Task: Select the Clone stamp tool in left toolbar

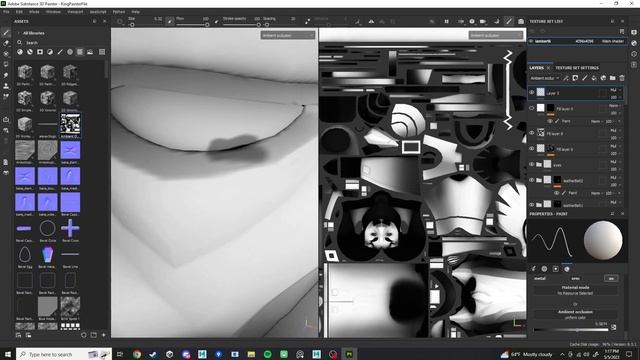Action: pos(6,86)
